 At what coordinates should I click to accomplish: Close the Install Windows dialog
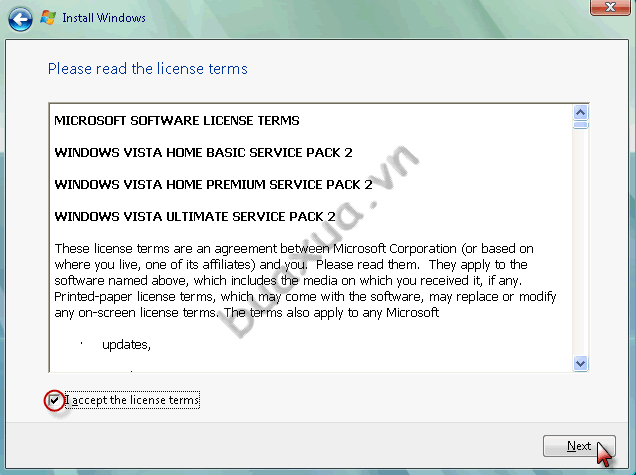pyautogui.click(x=610, y=7)
